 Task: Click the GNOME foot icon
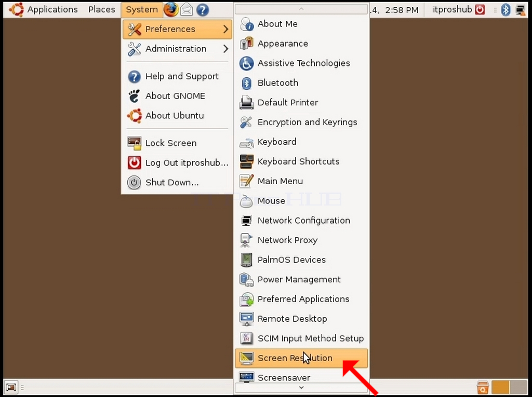click(135, 97)
